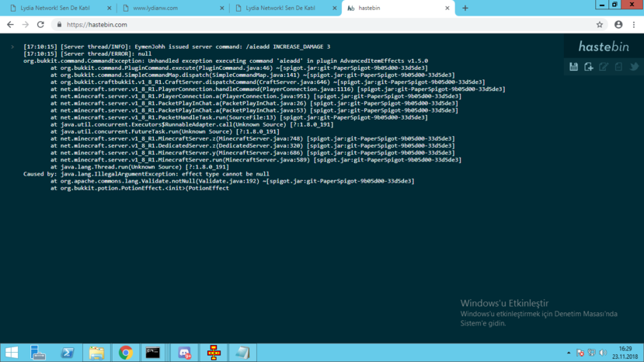This screenshot has height=362, width=644.
Task: Go forward in the browser
Action: click(26, 25)
